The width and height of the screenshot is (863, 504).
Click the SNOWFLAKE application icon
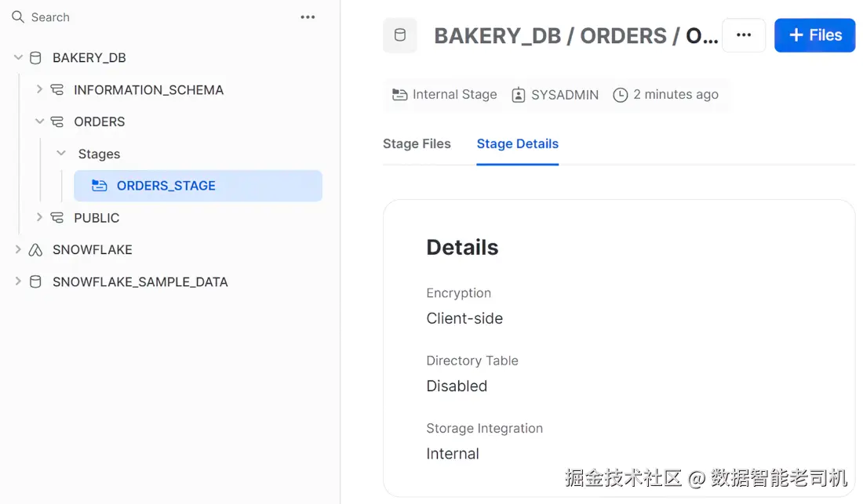(x=35, y=250)
